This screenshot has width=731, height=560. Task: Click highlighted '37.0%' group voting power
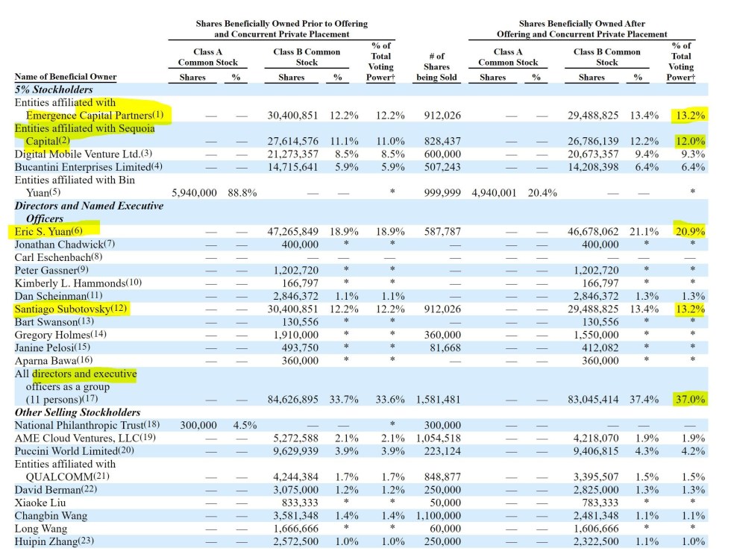click(x=691, y=400)
